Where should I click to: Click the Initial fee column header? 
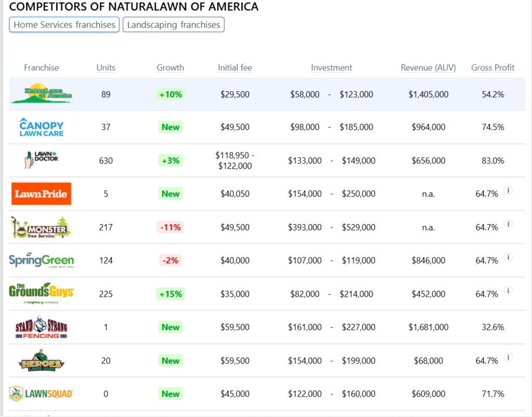point(235,68)
